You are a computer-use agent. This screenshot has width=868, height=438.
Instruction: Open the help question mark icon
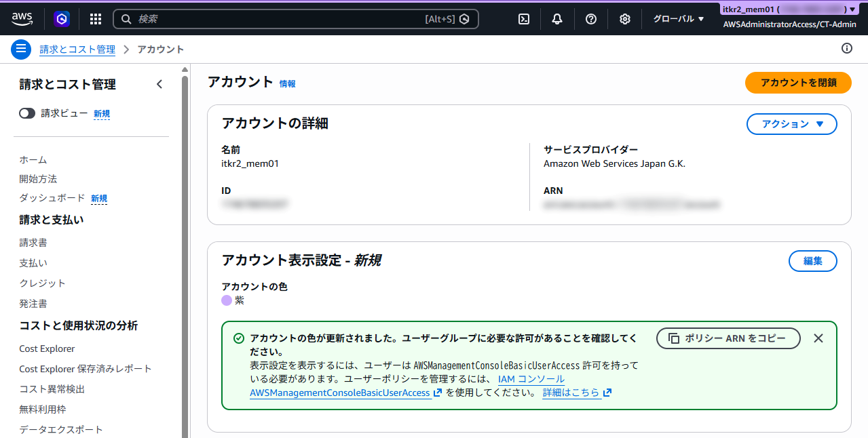click(x=591, y=19)
